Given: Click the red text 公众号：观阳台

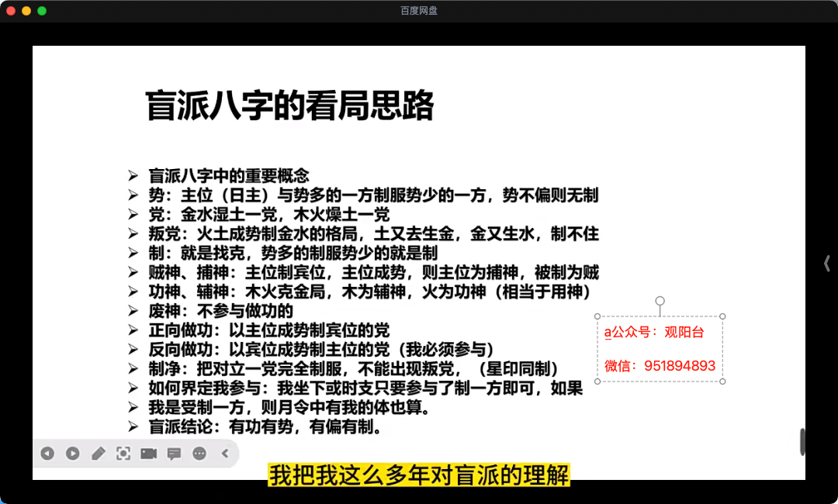Looking at the screenshot, I should [654, 333].
